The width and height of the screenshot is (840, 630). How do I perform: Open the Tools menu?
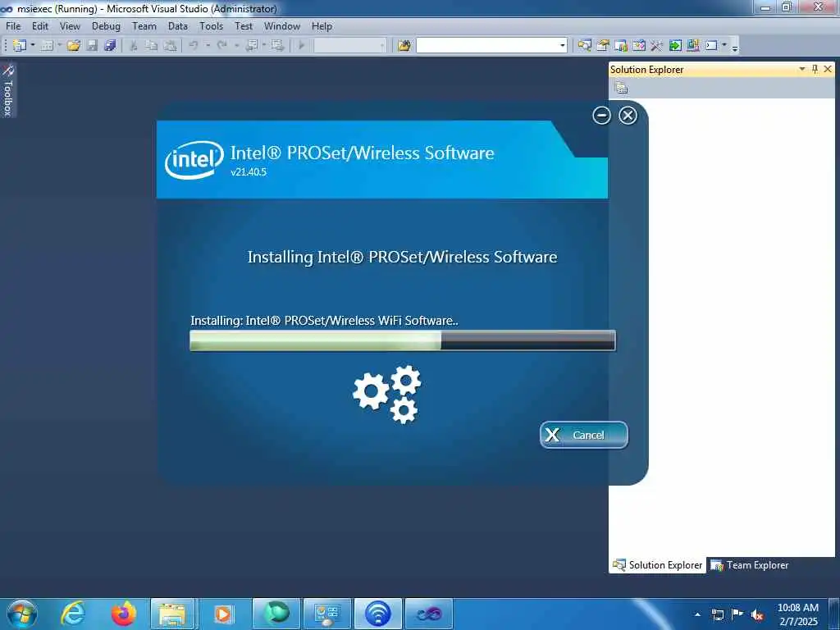click(x=211, y=26)
